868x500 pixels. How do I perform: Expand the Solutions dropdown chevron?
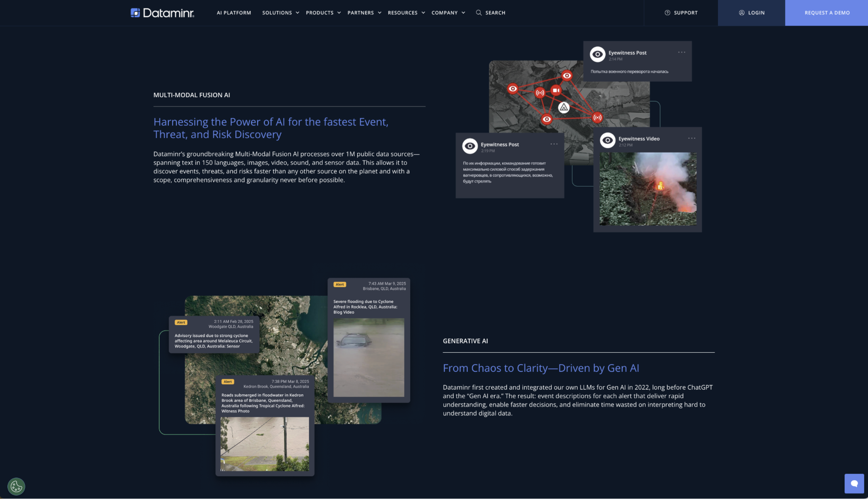point(297,13)
